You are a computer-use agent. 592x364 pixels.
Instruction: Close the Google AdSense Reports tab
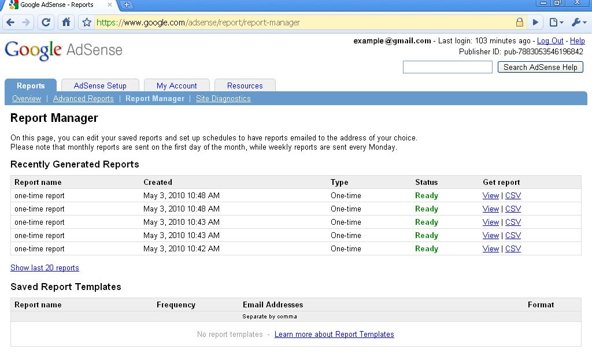[x=109, y=5]
